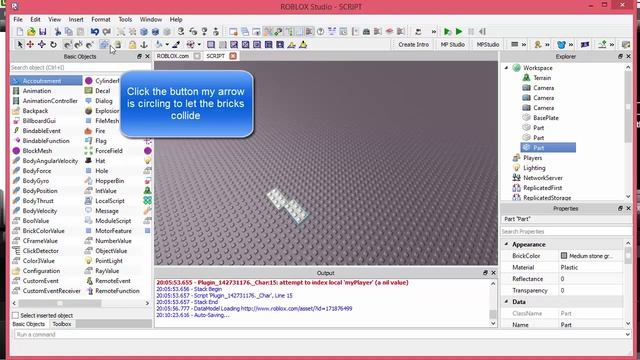Open the Edit menu
Screen dimensions: 640x360
[35, 19]
